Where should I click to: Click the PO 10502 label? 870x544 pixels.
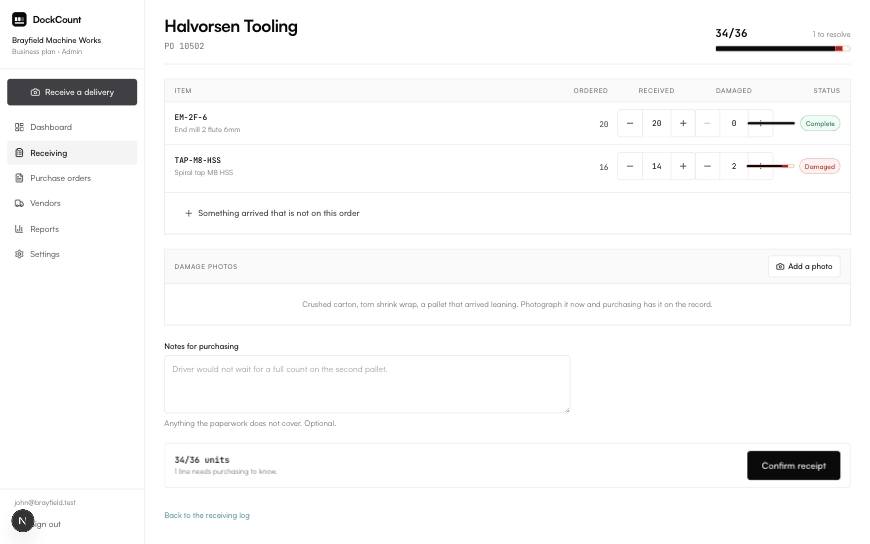pyautogui.click(x=184, y=46)
